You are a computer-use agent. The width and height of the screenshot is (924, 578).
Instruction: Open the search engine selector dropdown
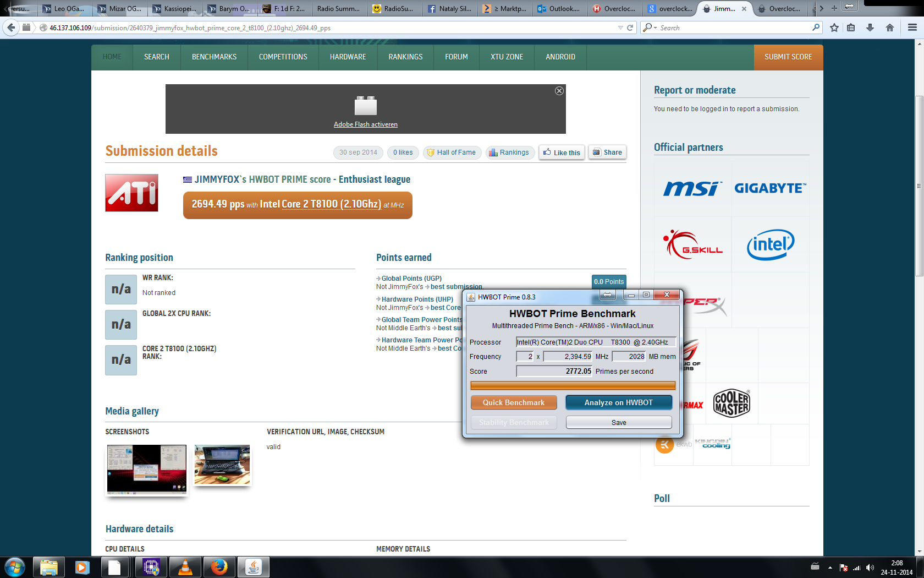pos(650,28)
